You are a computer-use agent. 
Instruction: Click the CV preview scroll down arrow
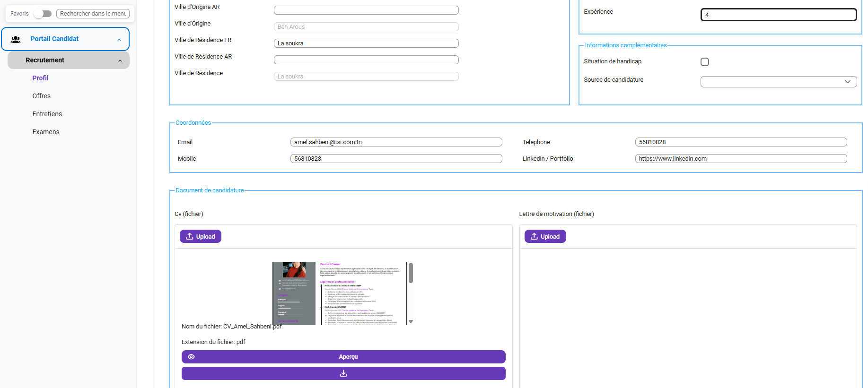(411, 321)
